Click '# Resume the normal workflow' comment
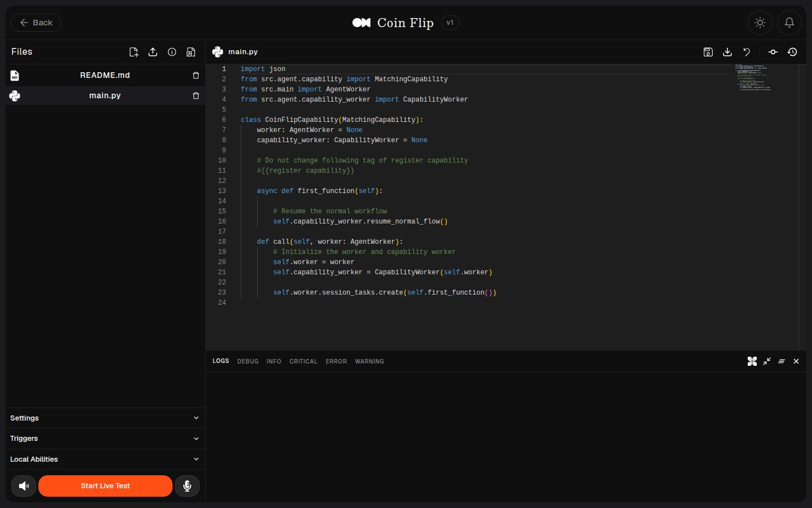 pos(330,211)
